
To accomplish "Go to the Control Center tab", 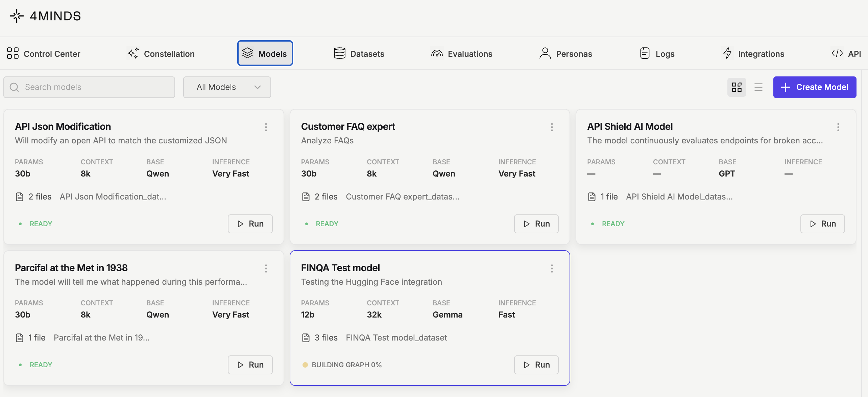I will pyautogui.click(x=44, y=53).
